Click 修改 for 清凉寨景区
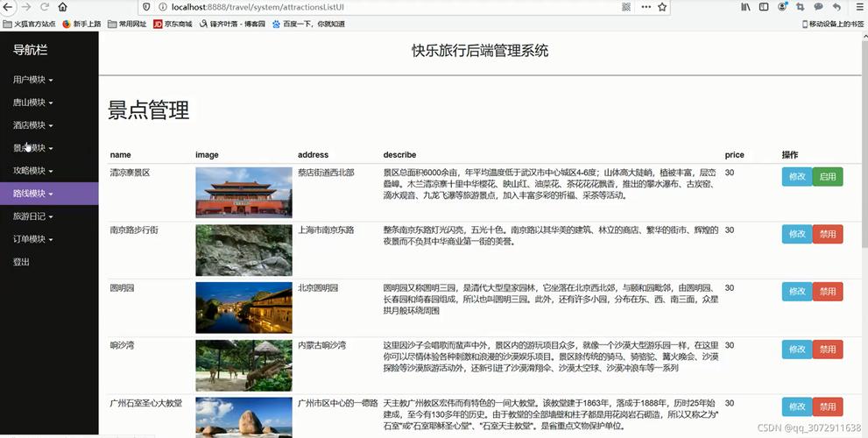The height and width of the screenshot is (438, 868). coord(797,177)
